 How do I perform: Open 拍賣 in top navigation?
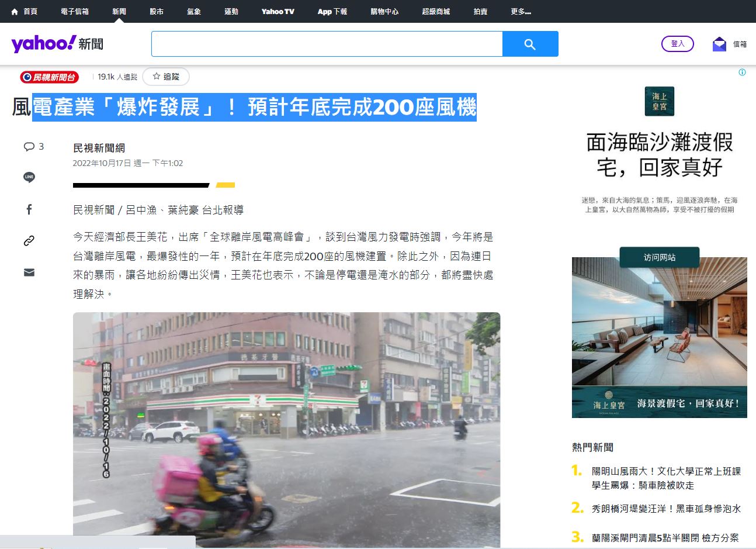pyautogui.click(x=480, y=12)
